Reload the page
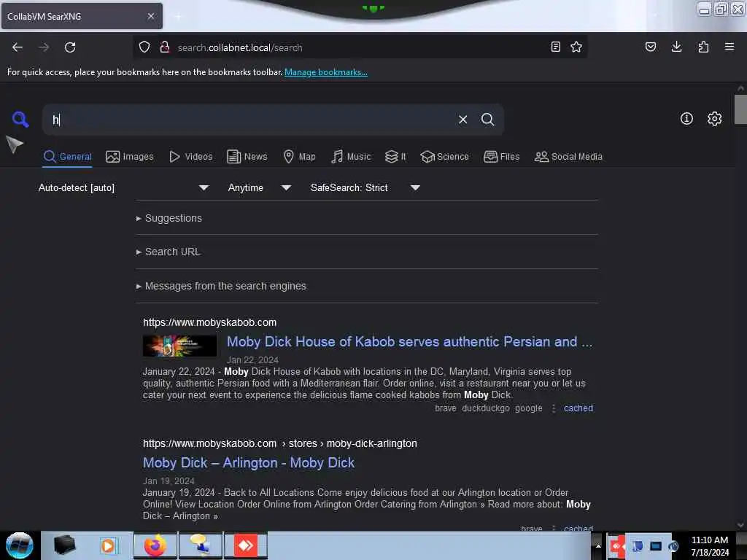The image size is (747, 560). pyautogui.click(x=70, y=47)
